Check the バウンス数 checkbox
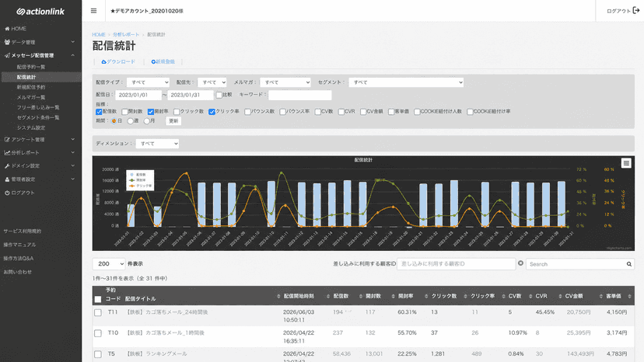Image resolution: width=644 pixels, height=362 pixels. click(247, 112)
